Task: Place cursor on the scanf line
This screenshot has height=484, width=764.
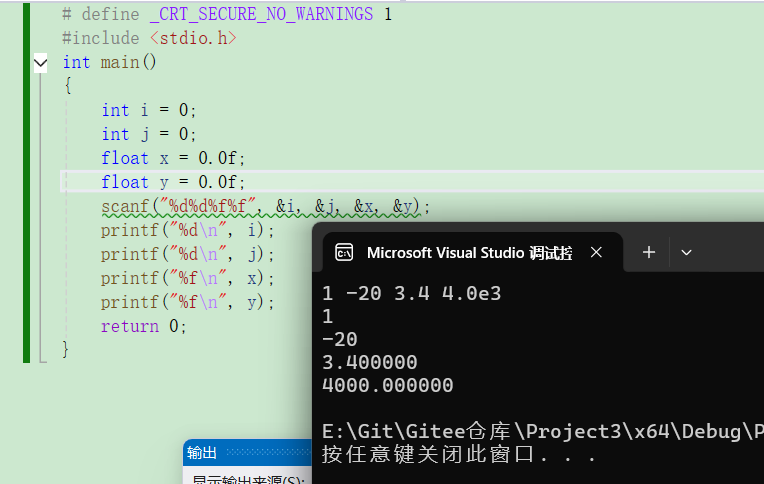Action: coord(265,207)
